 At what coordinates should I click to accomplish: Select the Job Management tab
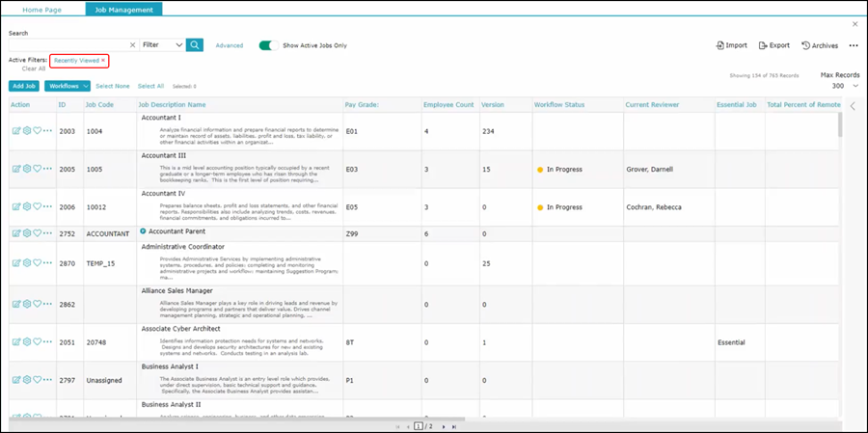coord(123,9)
